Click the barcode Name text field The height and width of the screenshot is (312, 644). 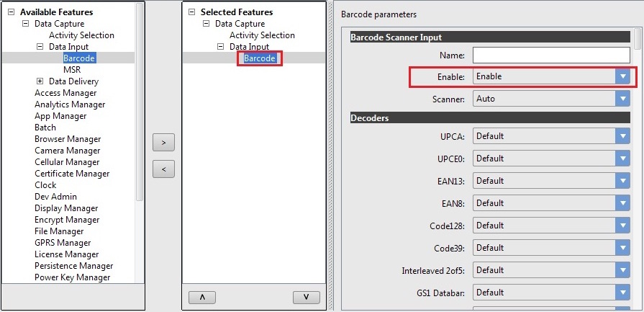(x=551, y=55)
